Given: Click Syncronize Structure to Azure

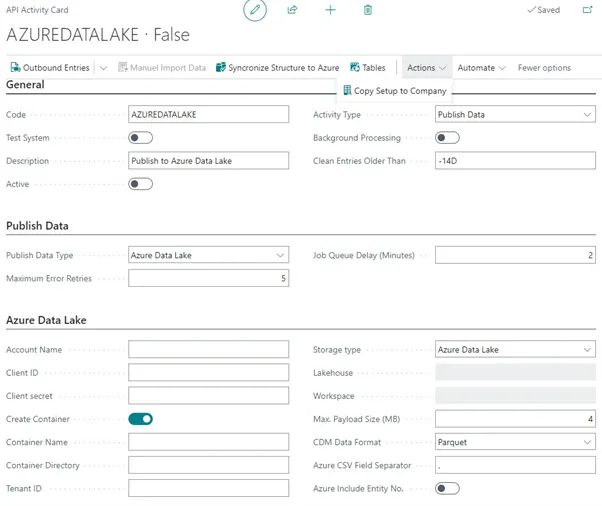Looking at the screenshot, I should (278, 68).
